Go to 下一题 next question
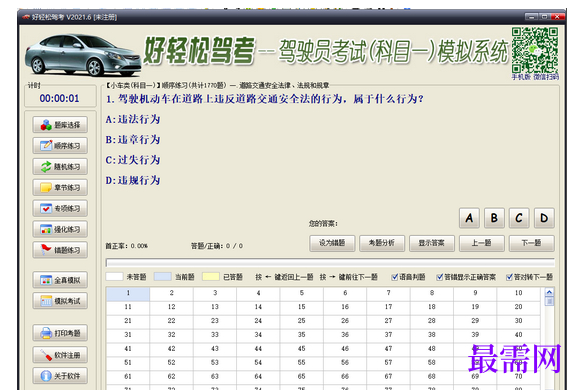Image resolution: width=580 pixels, height=390 pixels. [532, 243]
